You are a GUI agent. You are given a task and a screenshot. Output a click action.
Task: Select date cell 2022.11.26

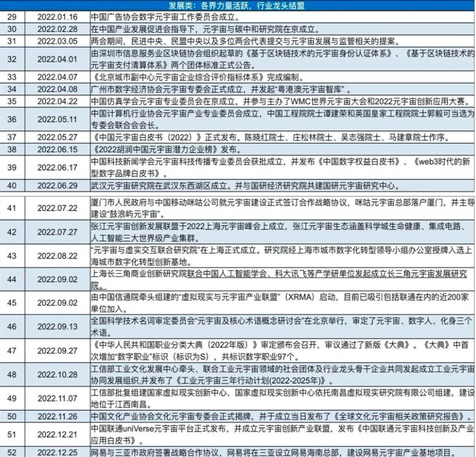coord(57,416)
